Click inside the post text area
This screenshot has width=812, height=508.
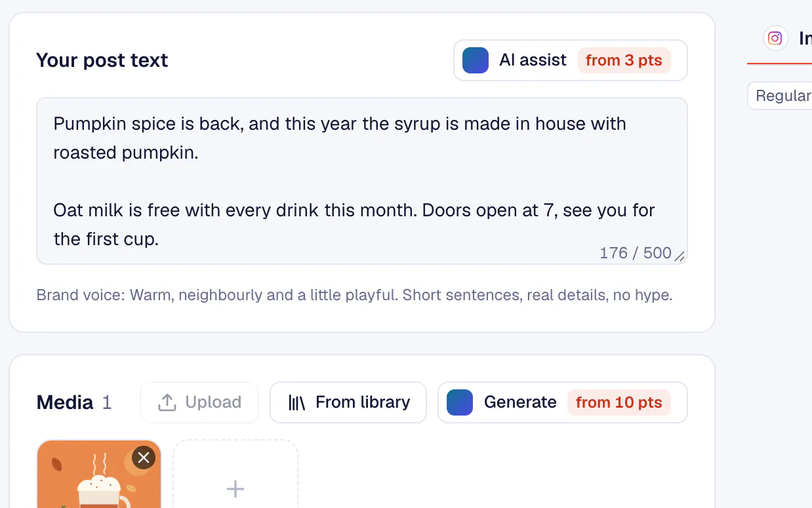point(361,181)
